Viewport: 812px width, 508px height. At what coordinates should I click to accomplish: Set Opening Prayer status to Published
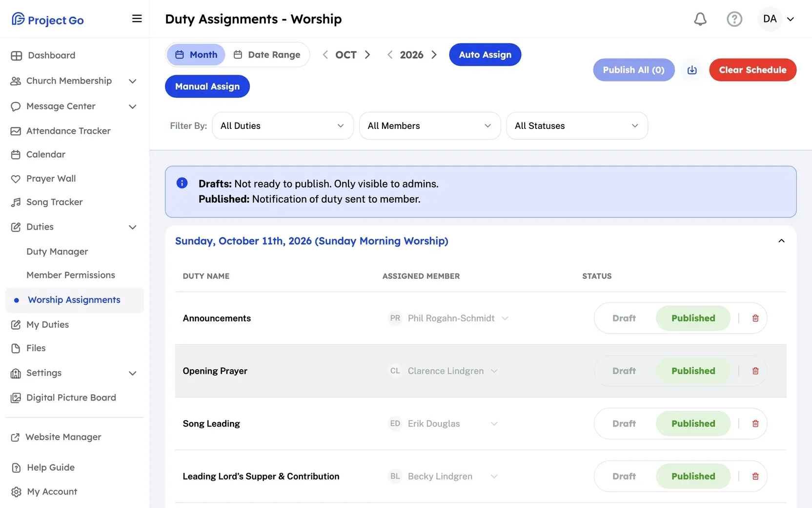(693, 371)
